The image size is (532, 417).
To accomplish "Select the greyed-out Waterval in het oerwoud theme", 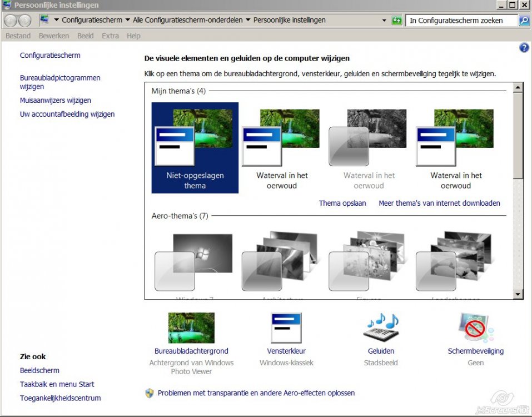I will 369,148.
